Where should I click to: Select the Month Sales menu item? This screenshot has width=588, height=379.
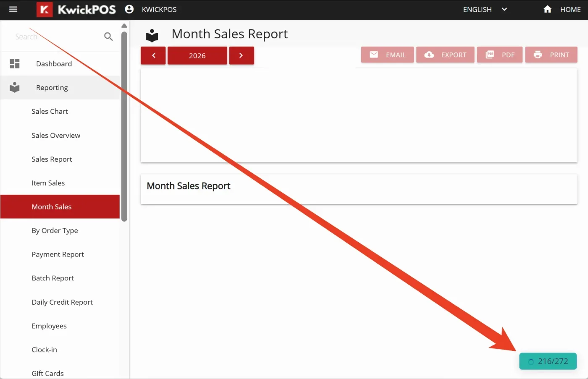tap(60, 206)
